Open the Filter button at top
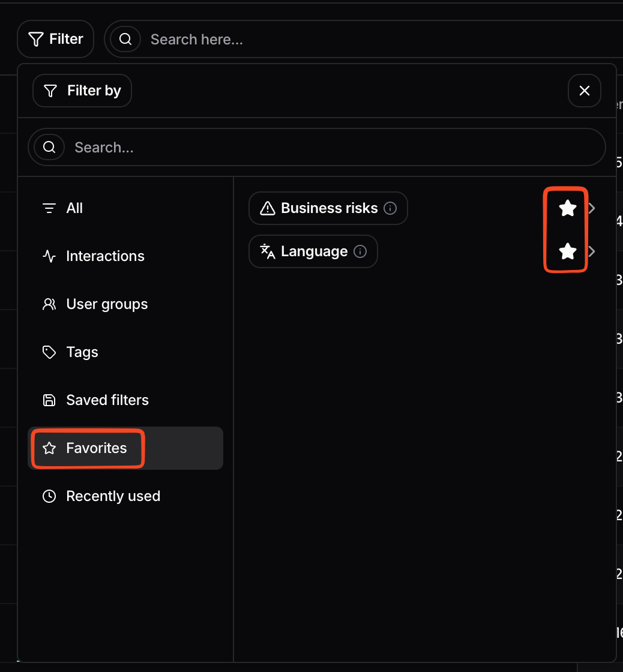This screenshot has height=672, width=623. pyautogui.click(x=55, y=39)
